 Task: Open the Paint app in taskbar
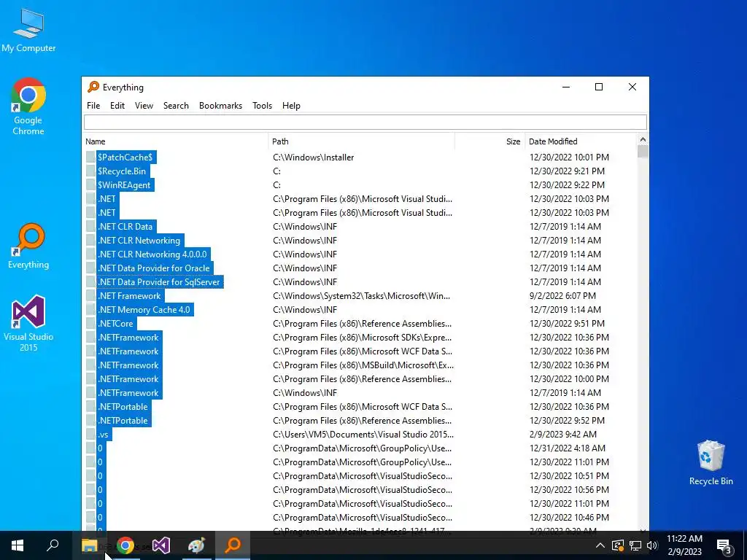click(x=197, y=545)
